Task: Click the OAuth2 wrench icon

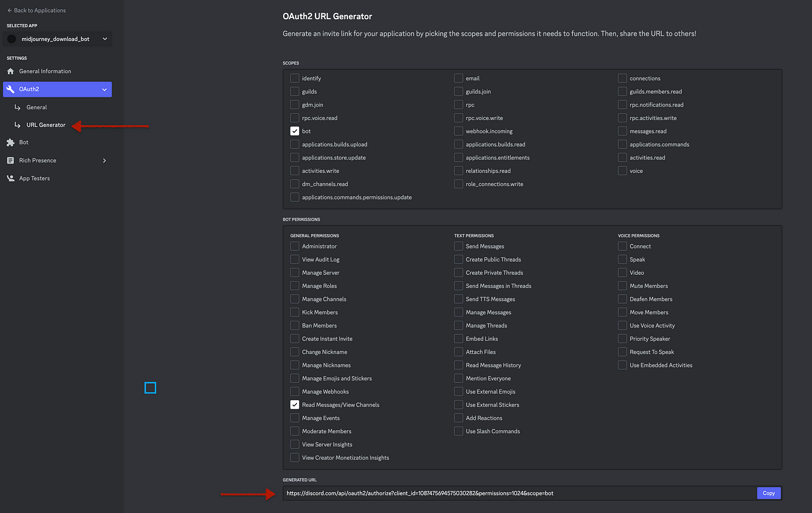Action: (10, 89)
